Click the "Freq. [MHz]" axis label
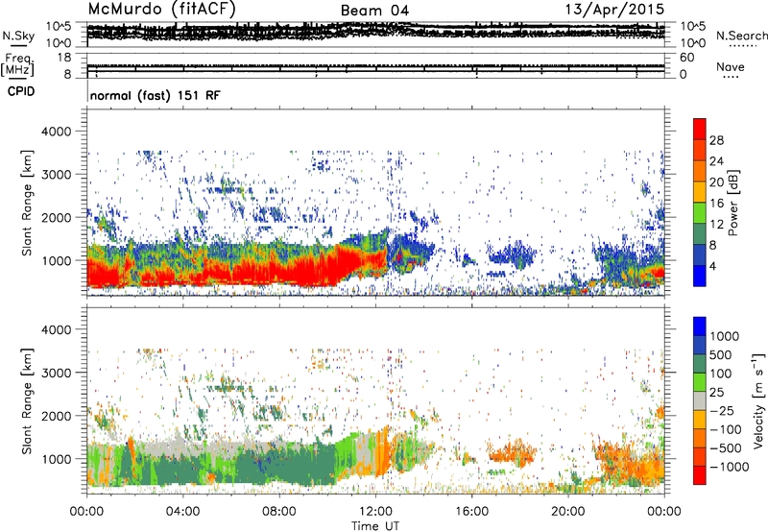Screen dimensions: 768x532 pyautogui.click(x=17, y=64)
